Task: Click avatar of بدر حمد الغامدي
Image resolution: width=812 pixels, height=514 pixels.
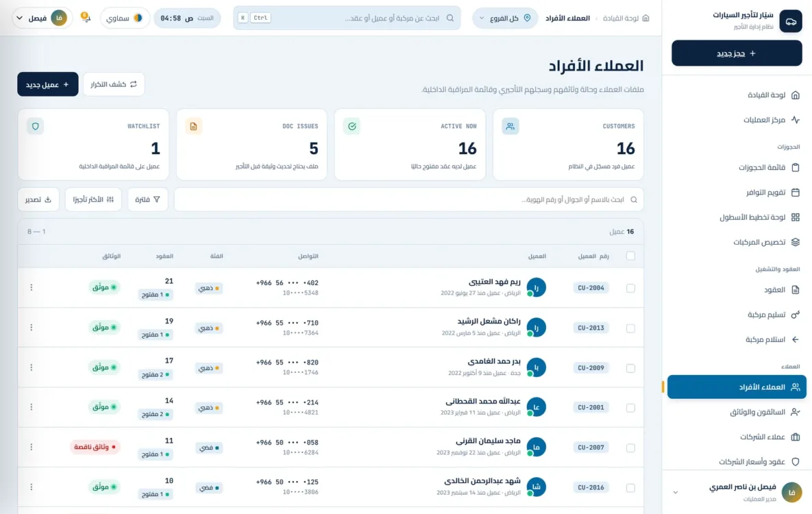Action: pos(536,367)
